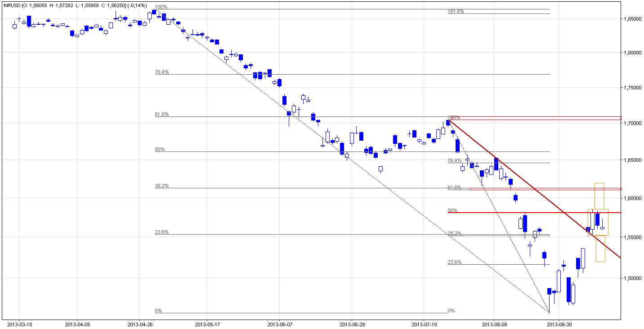Select the 2013-08-09 date label

point(494,324)
